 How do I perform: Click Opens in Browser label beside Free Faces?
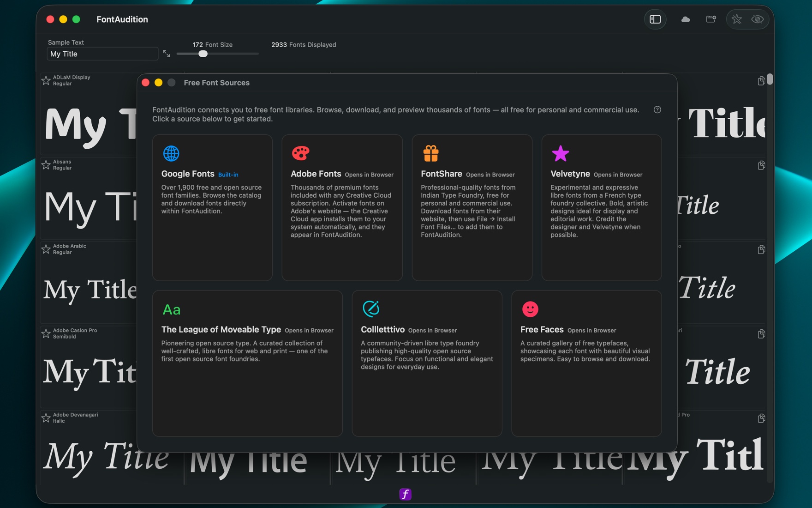592,331
